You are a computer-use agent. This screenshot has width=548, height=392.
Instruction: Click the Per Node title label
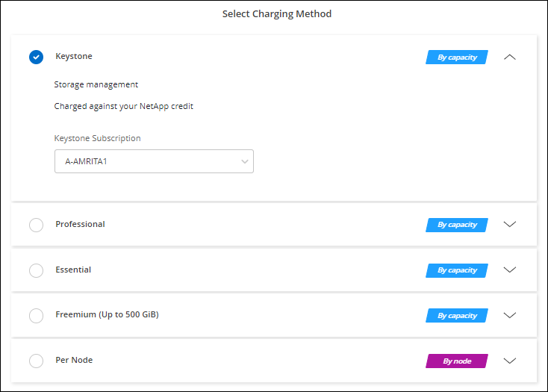click(x=74, y=360)
